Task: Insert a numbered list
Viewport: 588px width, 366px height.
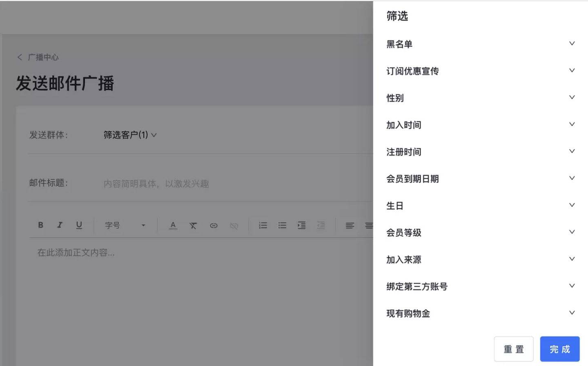Action: (x=263, y=225)
